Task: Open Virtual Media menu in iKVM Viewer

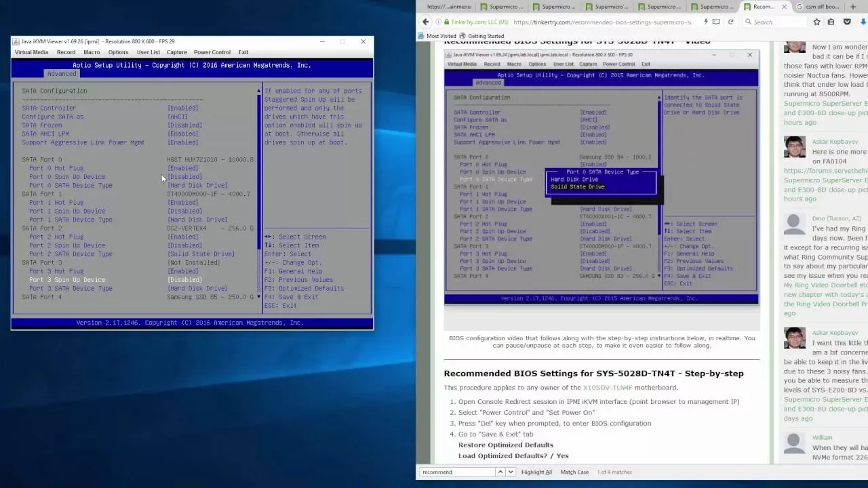Action: click(31, 52)
